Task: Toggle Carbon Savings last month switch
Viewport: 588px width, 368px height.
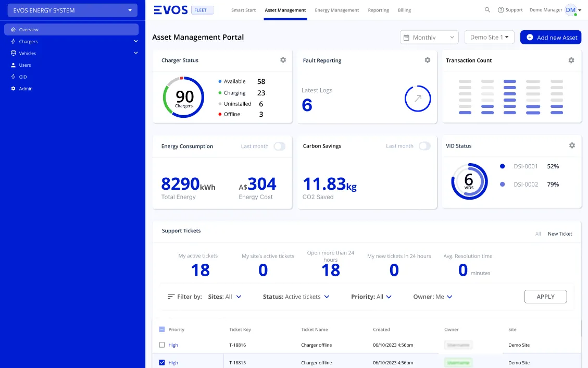Action: [x=424, y=146]
